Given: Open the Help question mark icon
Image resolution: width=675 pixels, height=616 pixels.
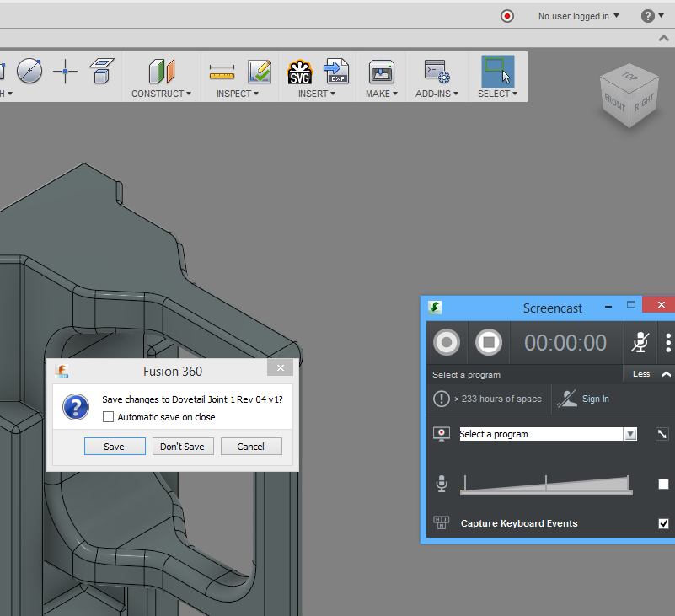Looking at the screenshot, I should [x=647, y=16].
